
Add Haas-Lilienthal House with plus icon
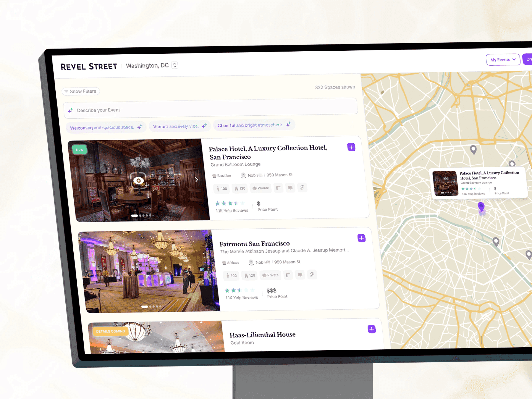(372, 329)
